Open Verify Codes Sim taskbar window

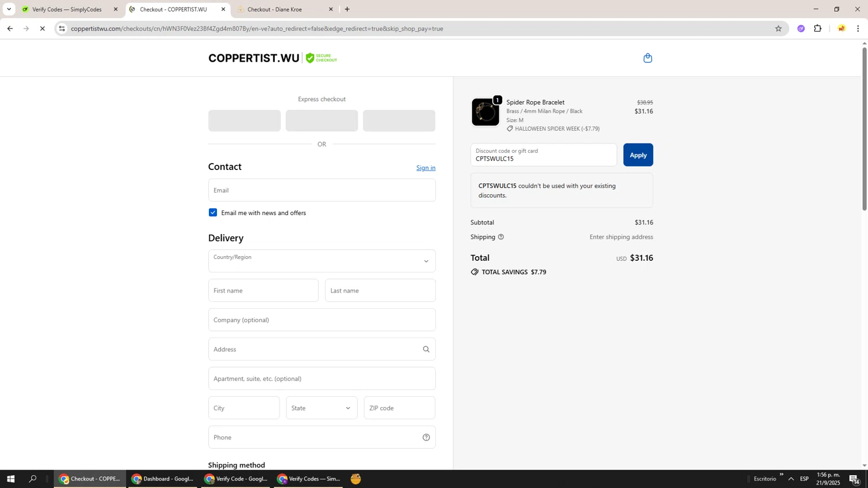(x=308, y=479)
